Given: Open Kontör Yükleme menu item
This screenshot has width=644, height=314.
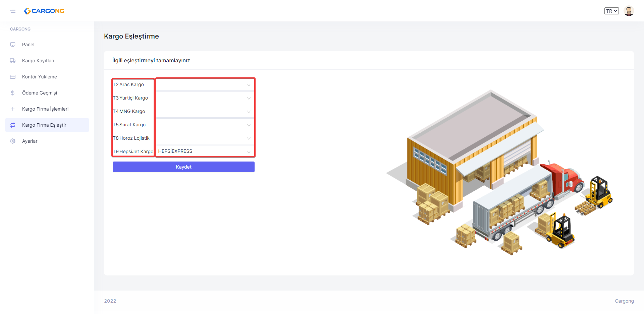Looking at the screenshot, I should 47,77.
